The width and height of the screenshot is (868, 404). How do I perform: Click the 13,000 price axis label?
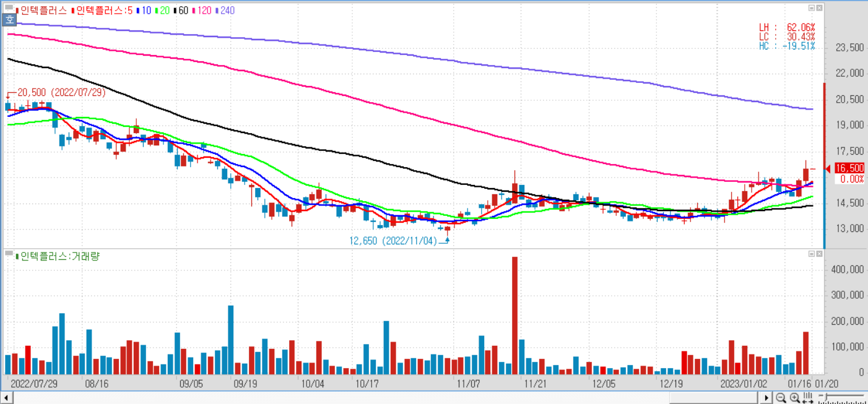[849, 229]
